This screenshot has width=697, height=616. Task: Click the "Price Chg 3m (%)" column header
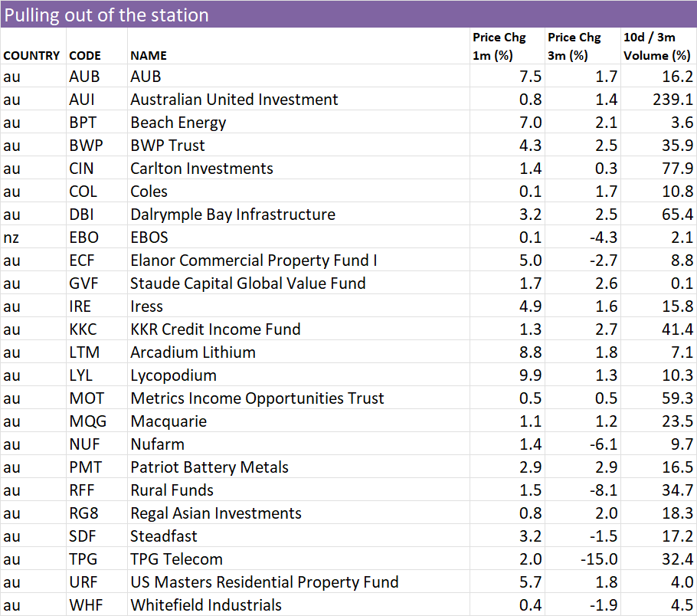[574, 46]
